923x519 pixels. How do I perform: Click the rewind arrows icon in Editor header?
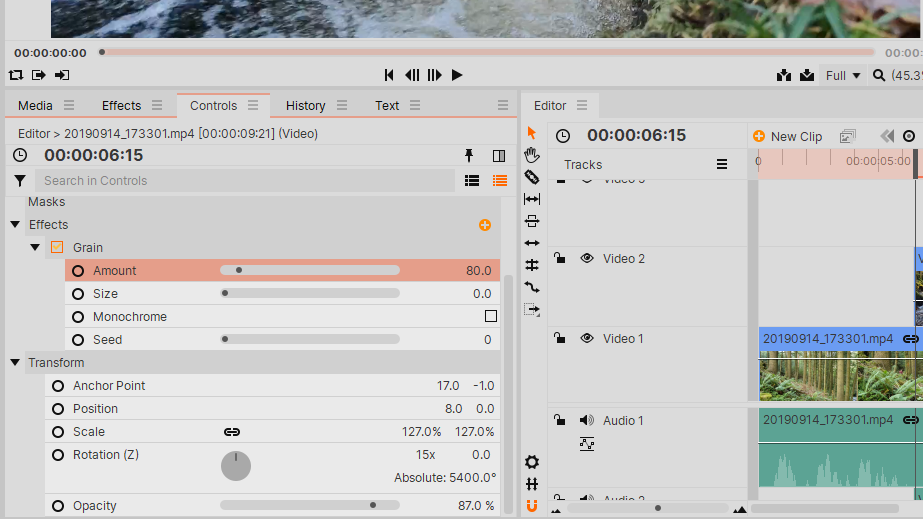tap(887, 137)
